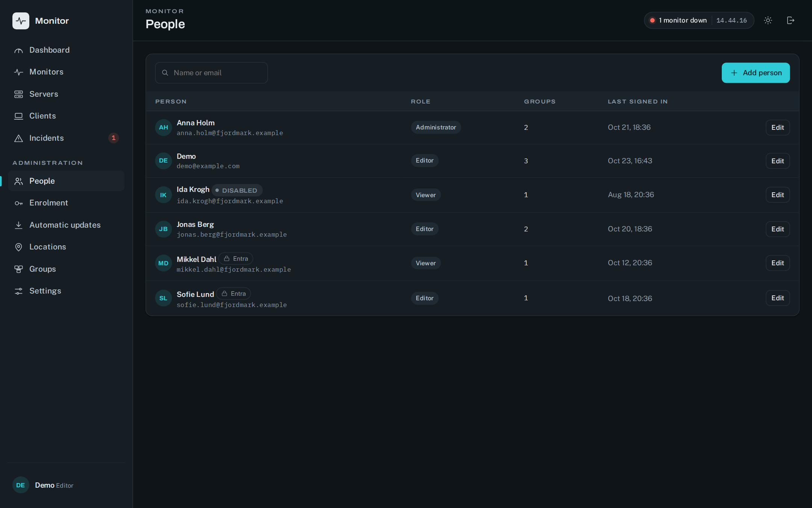Image resolution: width=812 pixels, height=508 pixels.
Task: Click the Groups icon in sidebar
Action: click(18, 269)
